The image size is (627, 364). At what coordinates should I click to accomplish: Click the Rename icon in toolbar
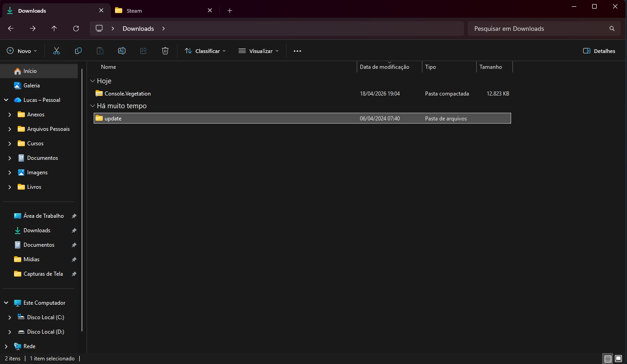point(122,51)
